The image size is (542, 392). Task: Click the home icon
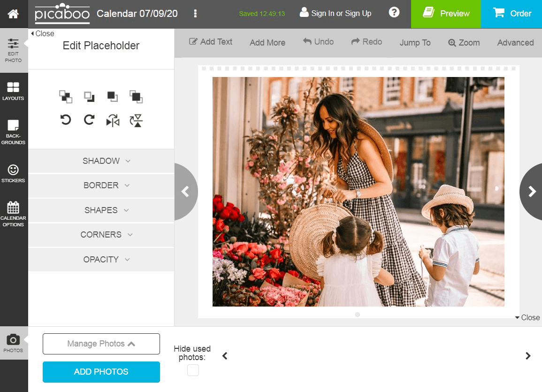coord(14,14)
